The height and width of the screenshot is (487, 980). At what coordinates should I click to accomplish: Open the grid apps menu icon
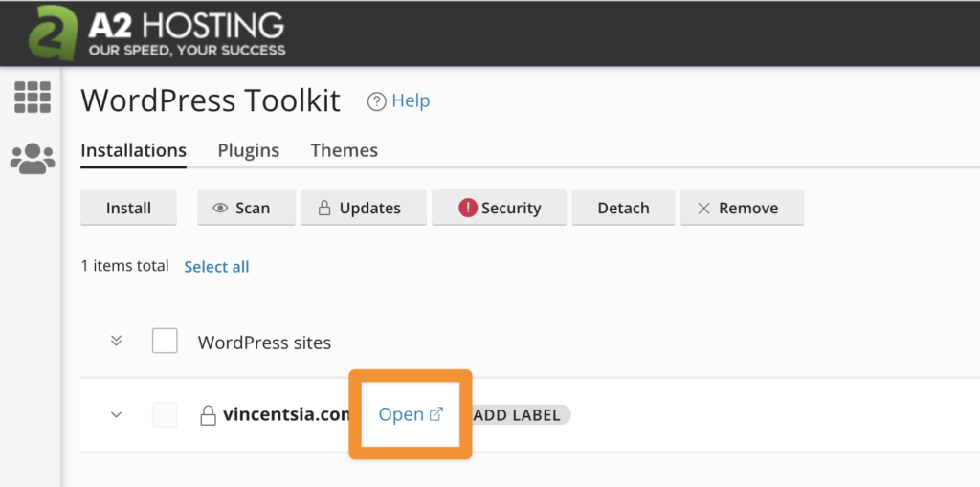coord(33,98)
